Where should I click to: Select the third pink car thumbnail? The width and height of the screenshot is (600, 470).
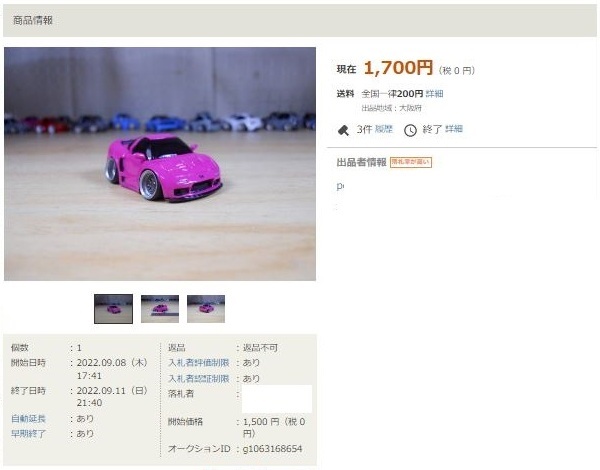(206, 309)
